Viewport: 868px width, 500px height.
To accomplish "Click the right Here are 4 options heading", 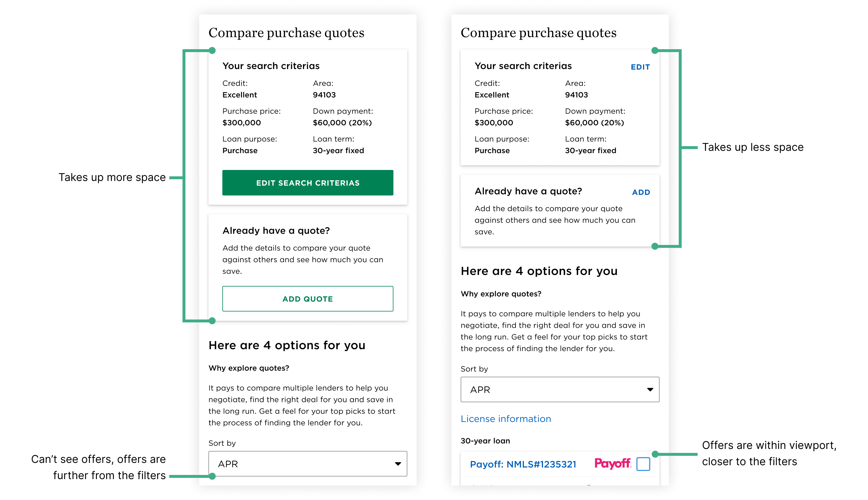I will (539, 271).
